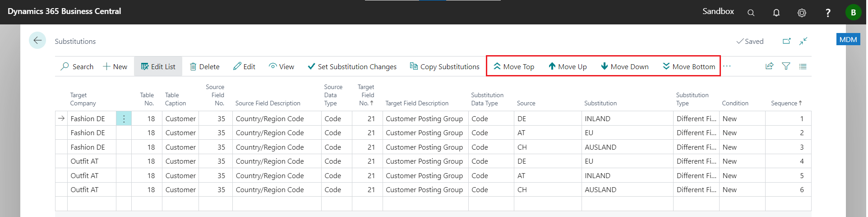Select Substitution cell AUSLAND in sequence 3 row
868x217 pixels.
[628, 147]
